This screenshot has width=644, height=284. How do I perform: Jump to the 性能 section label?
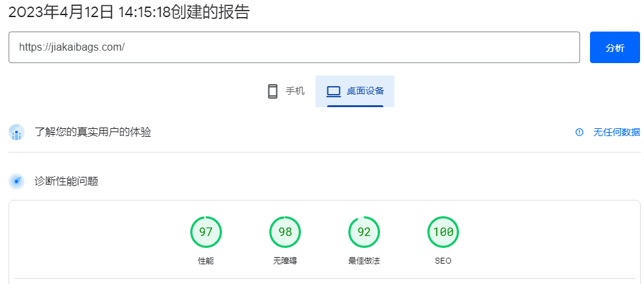point(205,260)
